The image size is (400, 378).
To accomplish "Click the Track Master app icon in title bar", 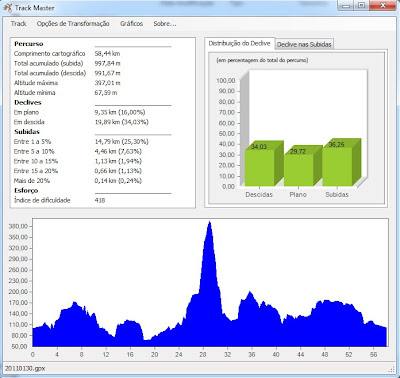I will click(x=8, y=7).
